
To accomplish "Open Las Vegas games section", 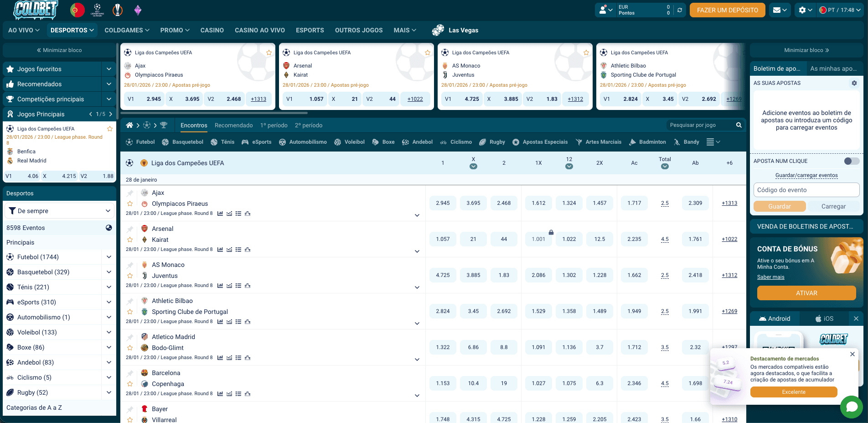I will coord(455,30).
